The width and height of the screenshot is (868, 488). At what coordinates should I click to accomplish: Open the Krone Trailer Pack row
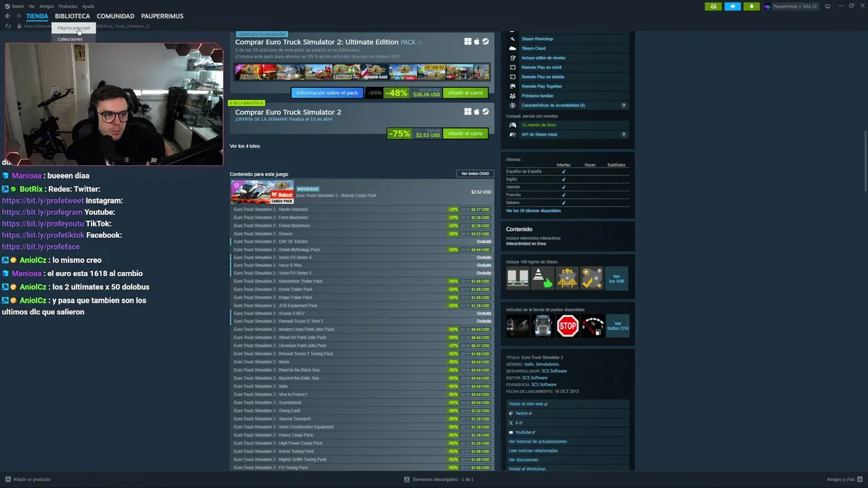(x=362, y=289)
